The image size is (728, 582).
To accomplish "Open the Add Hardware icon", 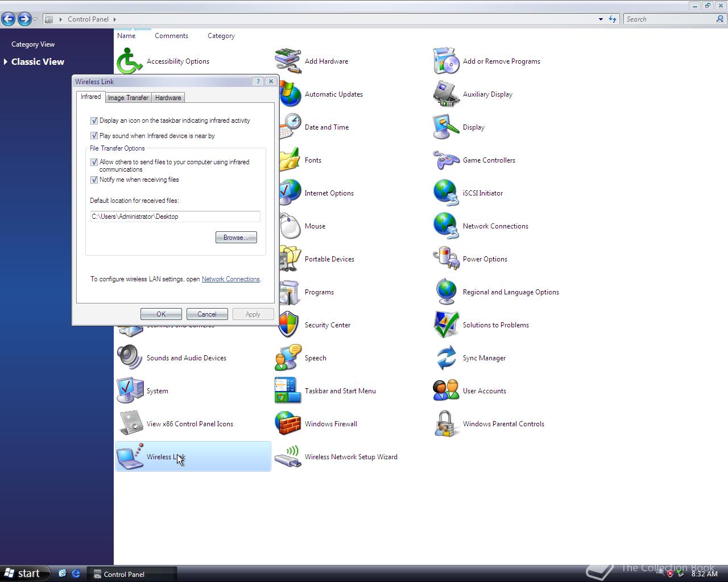I will coord(288,61).
